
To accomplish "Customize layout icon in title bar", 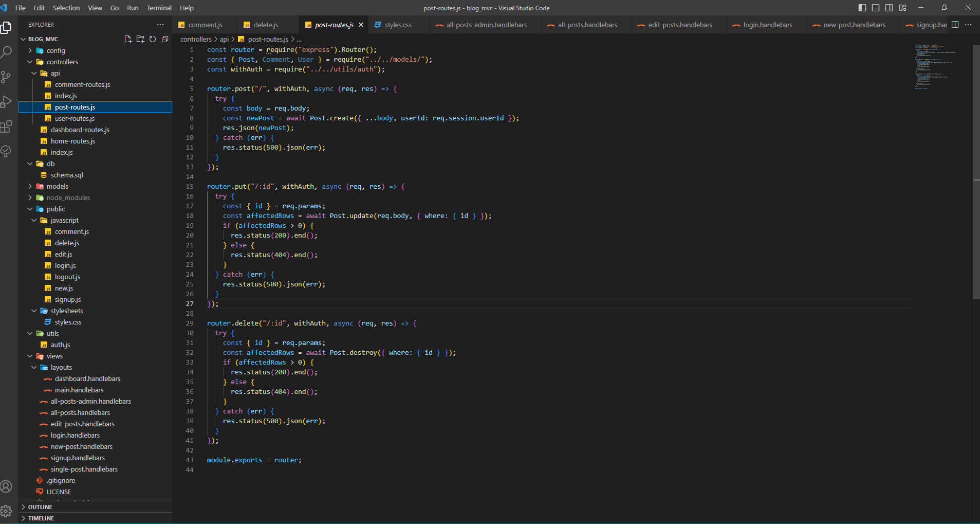I will (x=903, y=8).
